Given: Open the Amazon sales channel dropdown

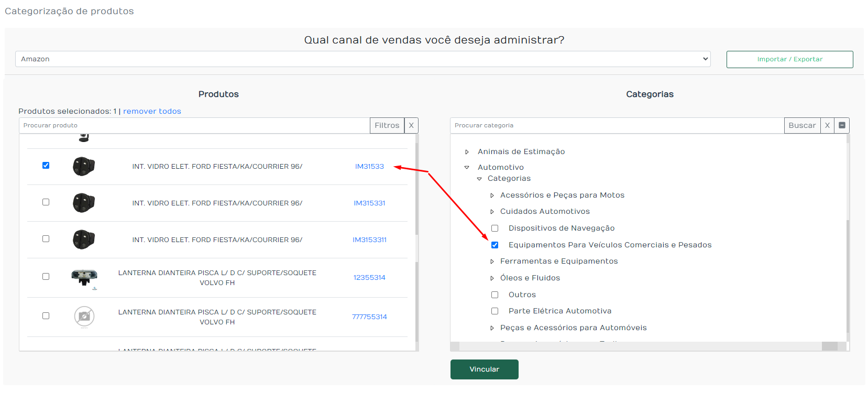Looking at the screenshot, I should point(363,59).
